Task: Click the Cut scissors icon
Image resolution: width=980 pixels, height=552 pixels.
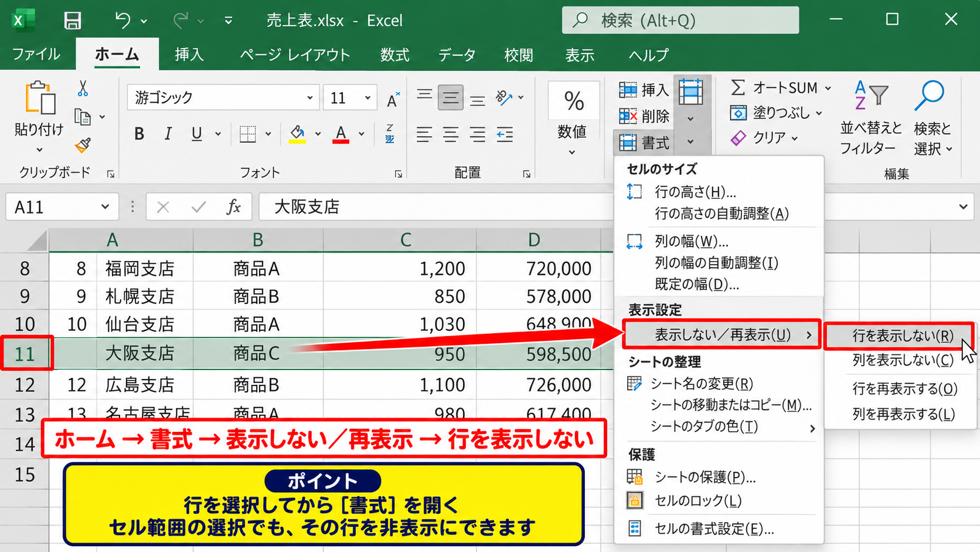Action: (x=83, y=89)
